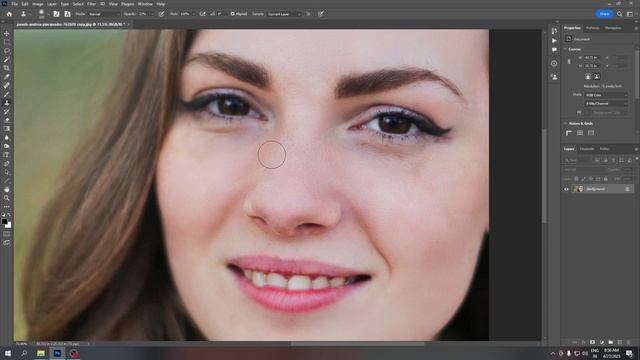Select the Rectangular Marquee tool
This screenshot has width=640, height=360.
click(x=7, y=42)
